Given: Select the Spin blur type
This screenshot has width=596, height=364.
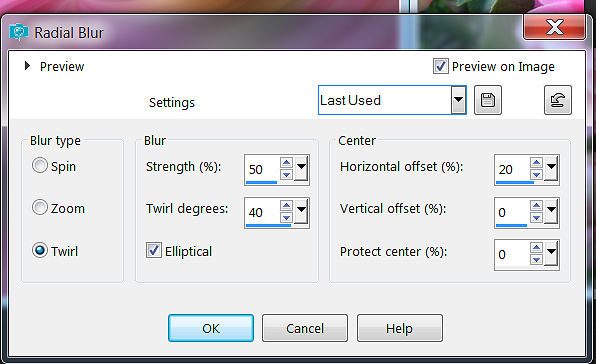Looking at the screenshot, I should tap(40, 165).
